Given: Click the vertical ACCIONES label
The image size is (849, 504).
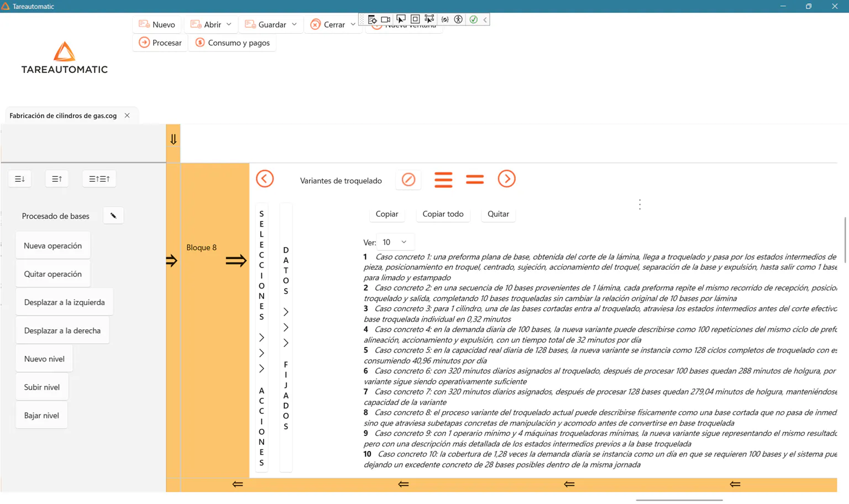Looking at the screenshot, I should (261, 427).
